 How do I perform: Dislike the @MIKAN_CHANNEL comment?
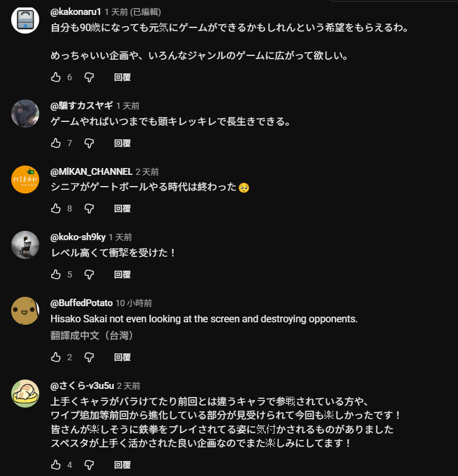(x=89, y=208)
